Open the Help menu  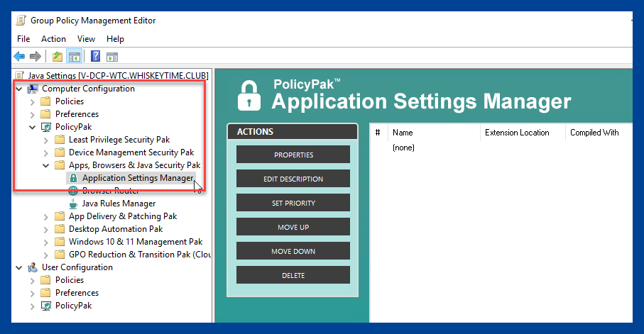[115, 39]
